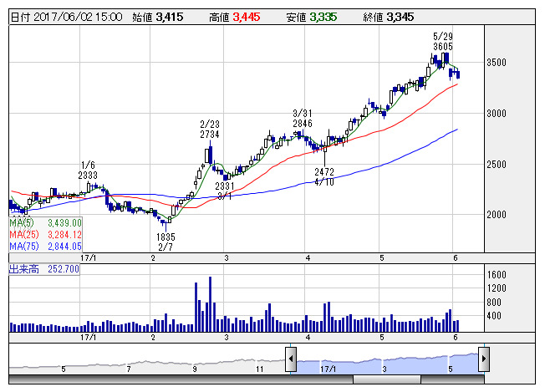545x392 pixels.
Task: Click the MA(5) legend label
Action: click(22, 223)
